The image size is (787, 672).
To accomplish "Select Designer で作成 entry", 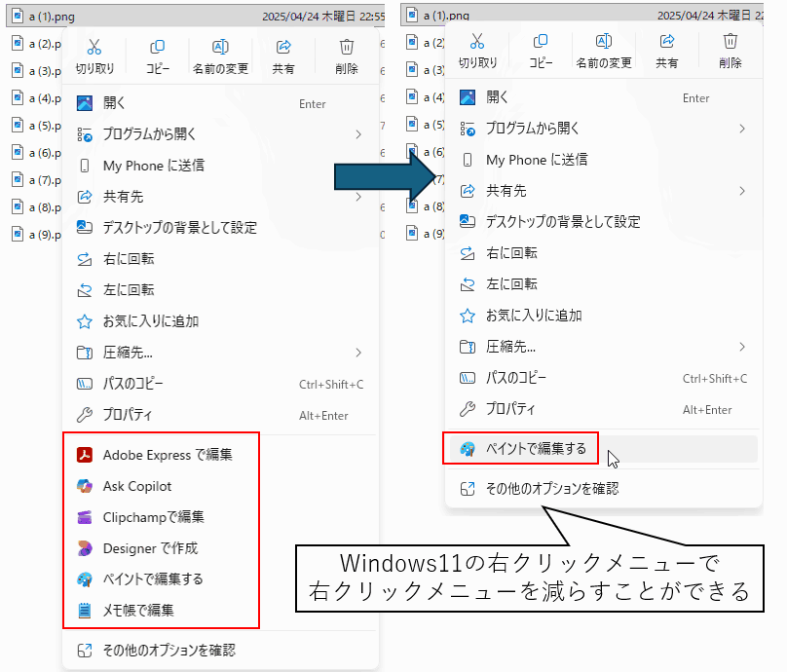I will 221,548.
